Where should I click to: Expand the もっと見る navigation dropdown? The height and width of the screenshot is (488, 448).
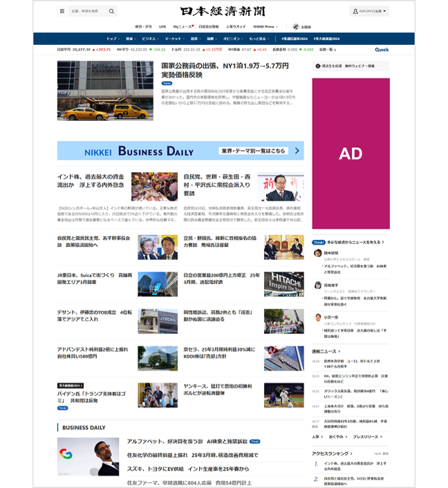coord(259,39)
